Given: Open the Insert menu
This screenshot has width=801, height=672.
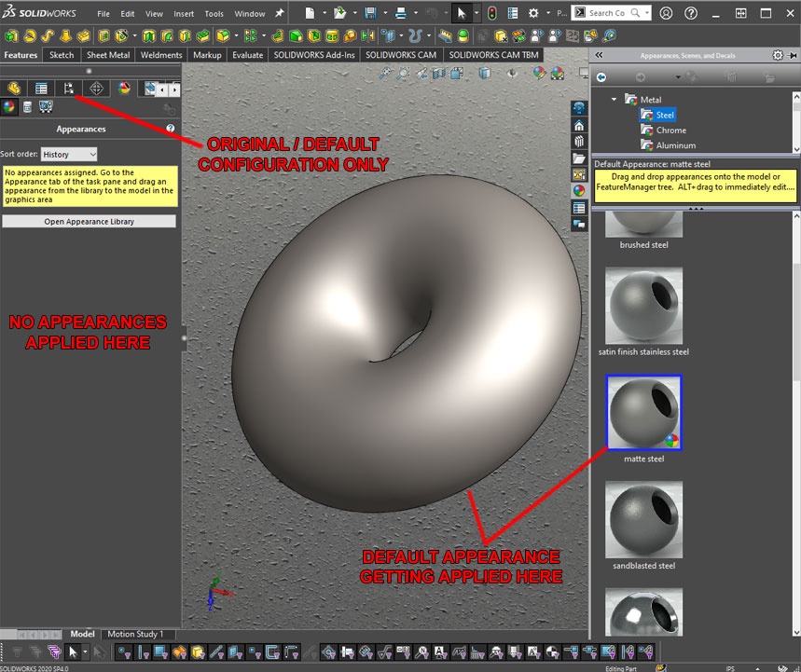Looking at the screenshot, I should pos(184,14).
